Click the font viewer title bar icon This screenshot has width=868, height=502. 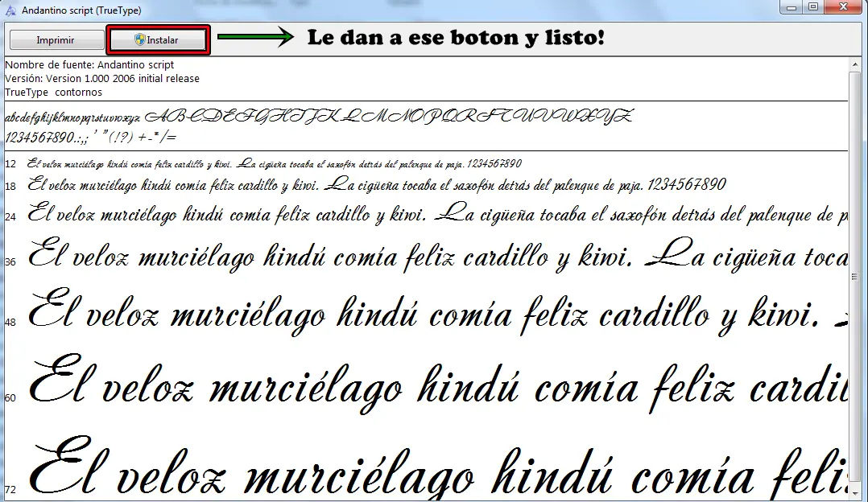(x=10, y=10)
